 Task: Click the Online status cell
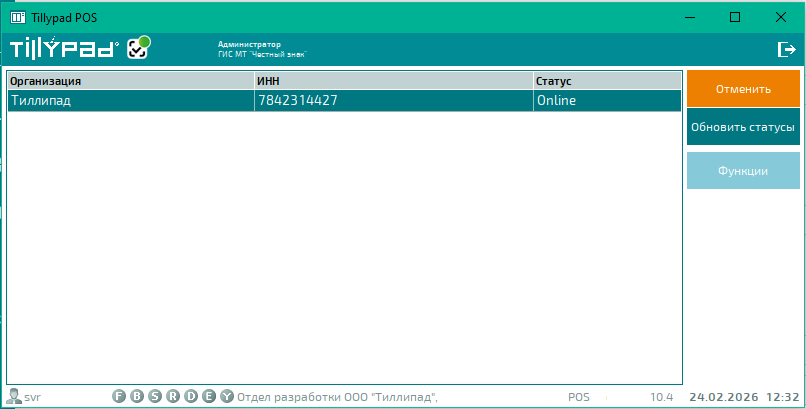pyautogui.click(x=607, y=101)
